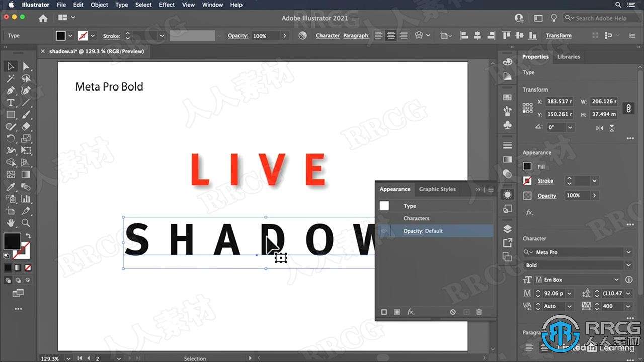This screenshot has width=644, height=362.
Task: Click Fill color swatch in Properties panel
Action: (527, 166)
